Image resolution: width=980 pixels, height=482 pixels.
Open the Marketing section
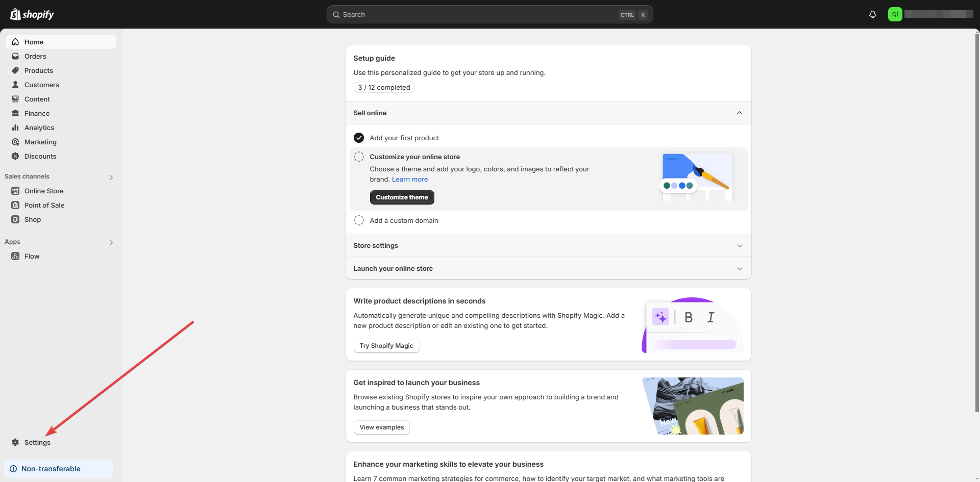(x=41, y=142)
